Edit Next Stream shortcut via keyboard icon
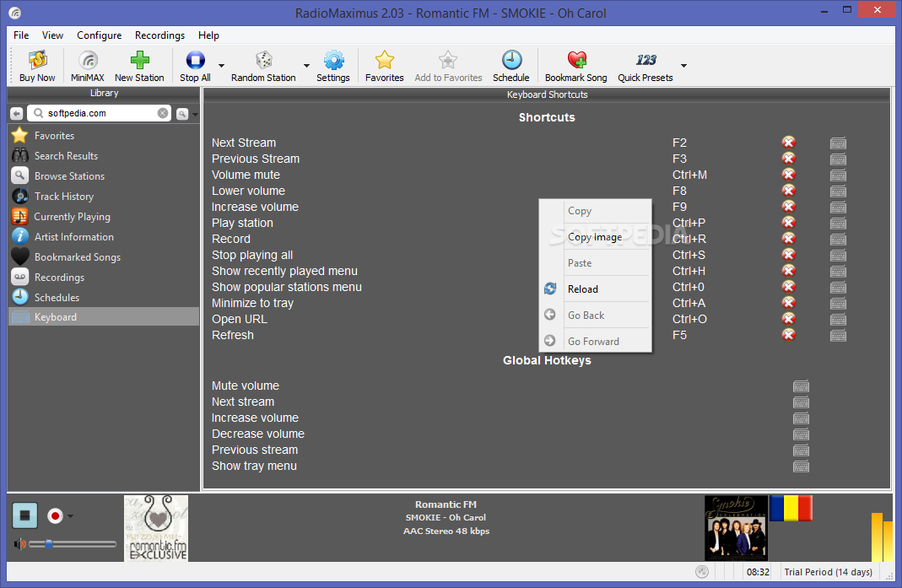 click(x=838, y=143)
